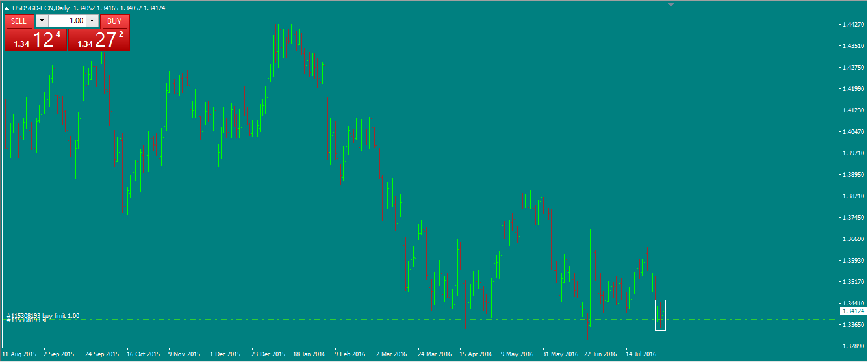Click the 2 Mar 2016 date label

pyautogui.click(x=392, y=355)
